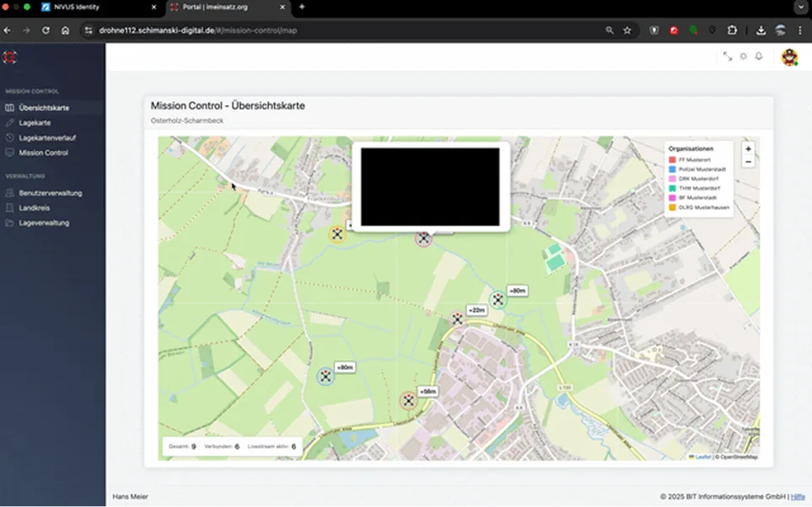
Task: Open notifications via the bell icon
Action: coord(759,56)
